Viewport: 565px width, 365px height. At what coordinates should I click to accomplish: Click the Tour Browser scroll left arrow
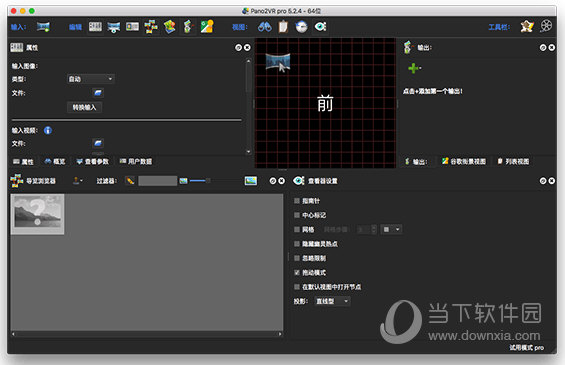(13, 334)
